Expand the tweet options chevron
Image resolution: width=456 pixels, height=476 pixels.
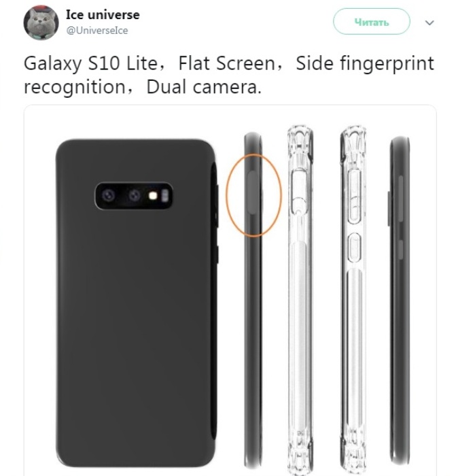(x=429, y=22)
